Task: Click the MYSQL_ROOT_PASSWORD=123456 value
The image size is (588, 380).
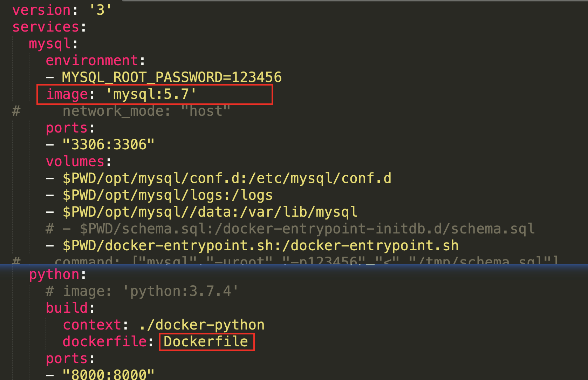Action: coord(172,77)
